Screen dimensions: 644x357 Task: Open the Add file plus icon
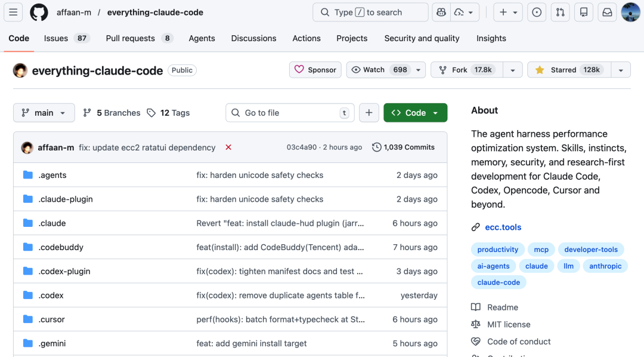(369, 112)
